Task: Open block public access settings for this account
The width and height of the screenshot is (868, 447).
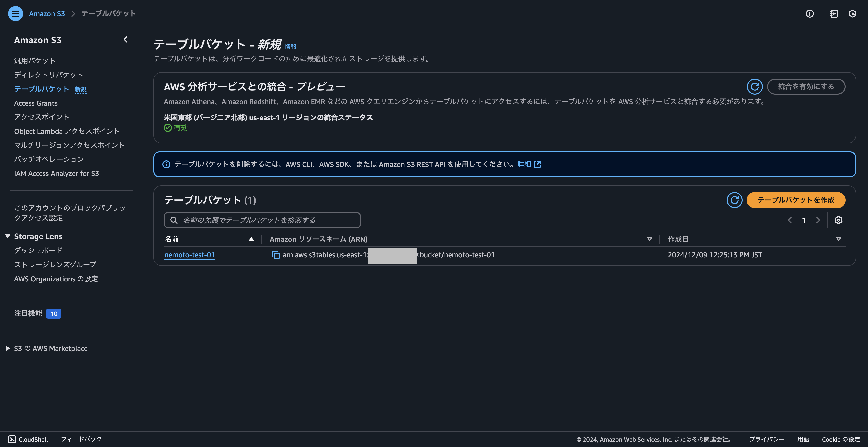Action: [x=70, y=213]
